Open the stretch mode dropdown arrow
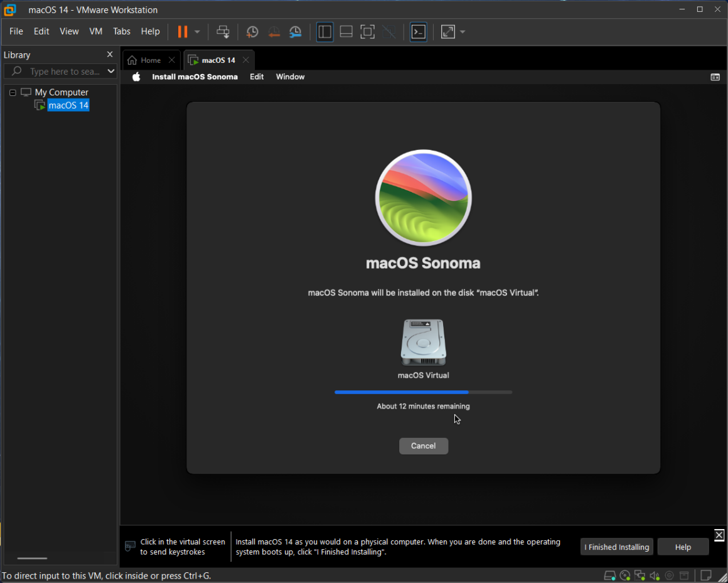The image size is (728, 583). (x=463, y=31)
